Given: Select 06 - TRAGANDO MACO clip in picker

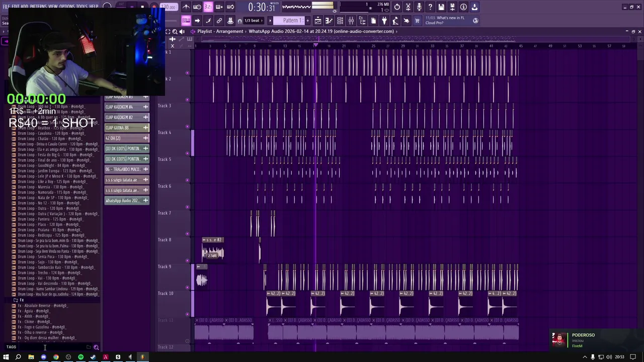Looking at the screenshot, I should (x=127, y=169).
